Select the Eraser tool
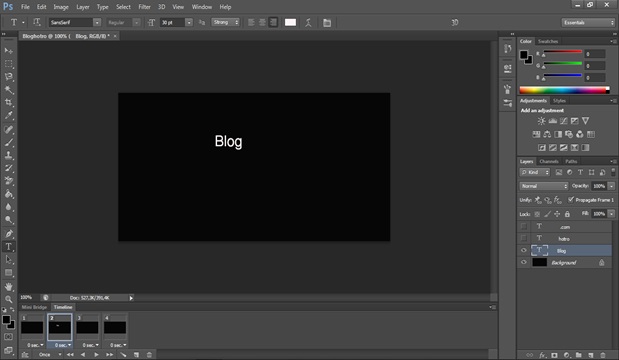The height and width of the screenshot is (360, 619). tap(9, 181)
